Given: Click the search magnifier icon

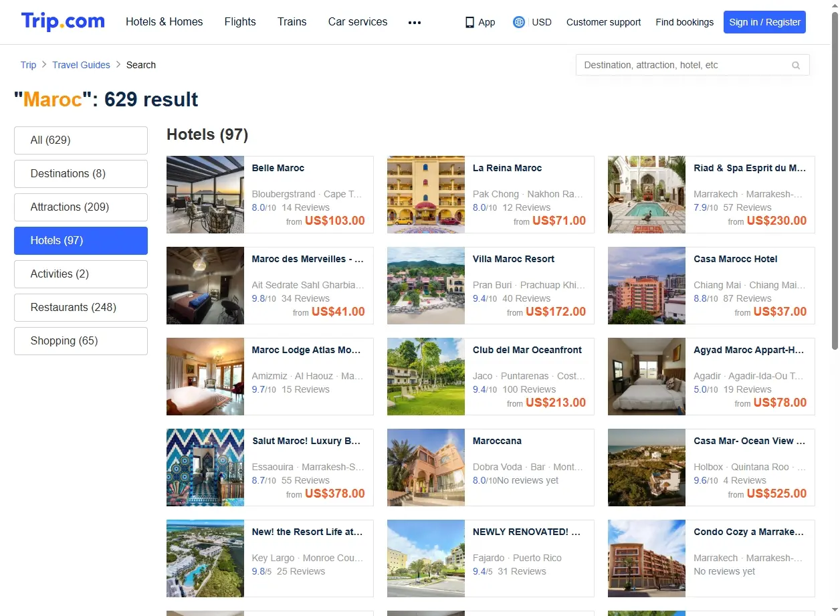Looking at the screenshot, I should click(x=796, y=66).
